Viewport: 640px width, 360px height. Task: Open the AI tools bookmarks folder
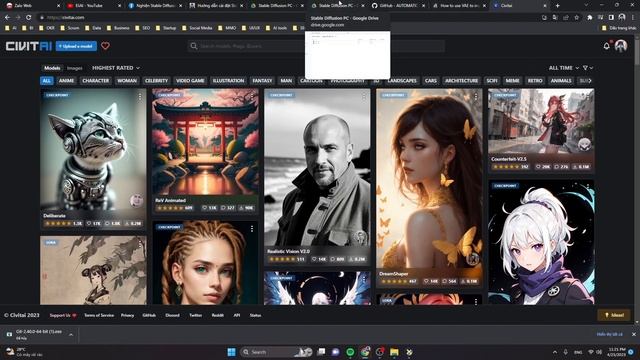(276, 28)
